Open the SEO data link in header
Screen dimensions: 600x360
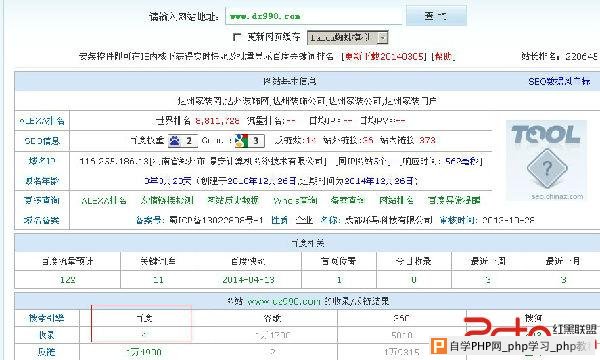559,81
